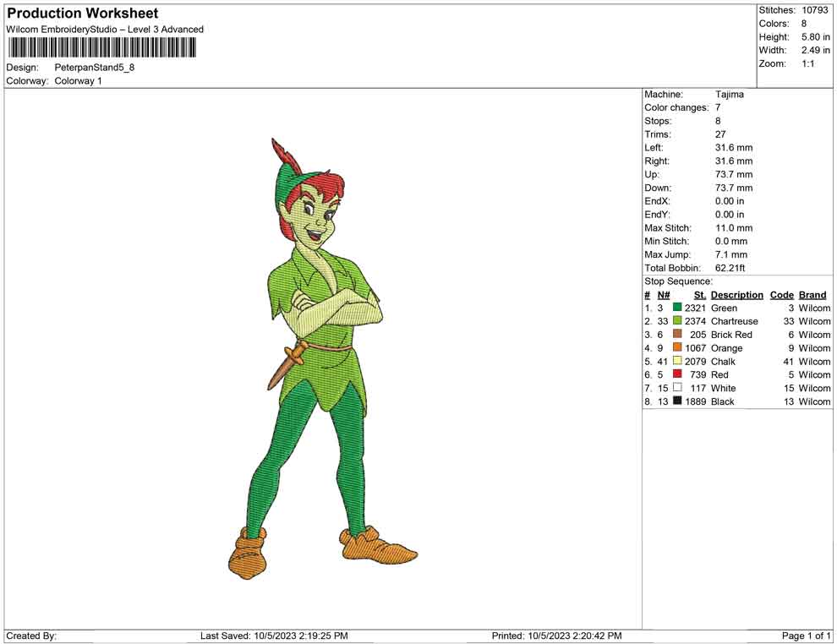Click the 'Color changes:' label
Image resolution: width=837 pixels, height=644 pixels.
tap(676, 108)
